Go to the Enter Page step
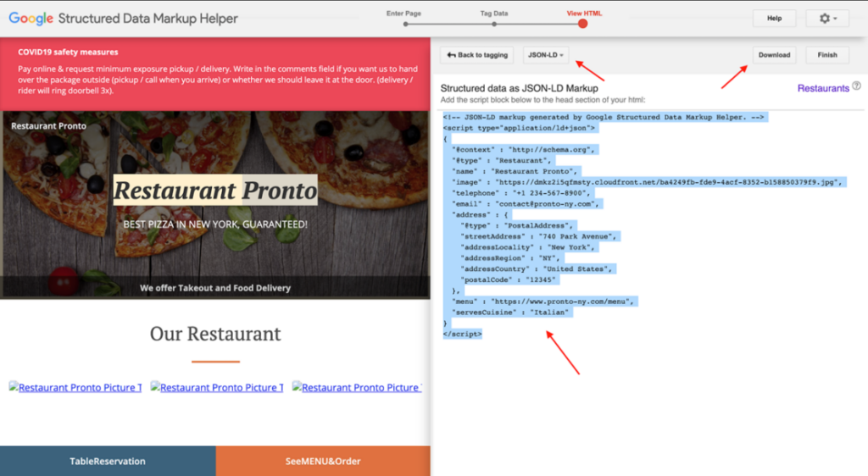Image resolution: width=868 pixels, height=476 pixels. [406, 24]
